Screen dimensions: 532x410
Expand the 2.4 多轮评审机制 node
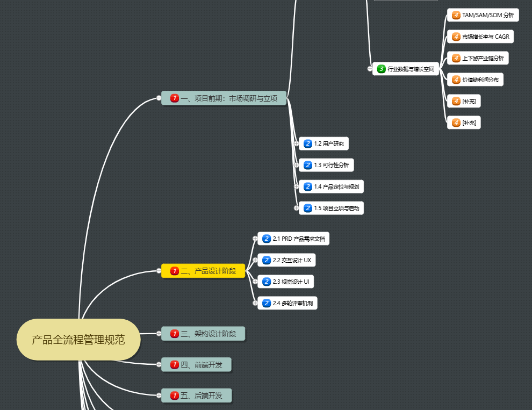[x=255, y=303]
